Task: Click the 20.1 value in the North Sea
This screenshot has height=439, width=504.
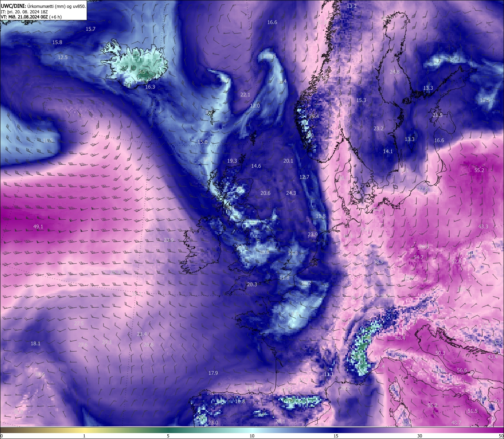Action: click(288, 161)
